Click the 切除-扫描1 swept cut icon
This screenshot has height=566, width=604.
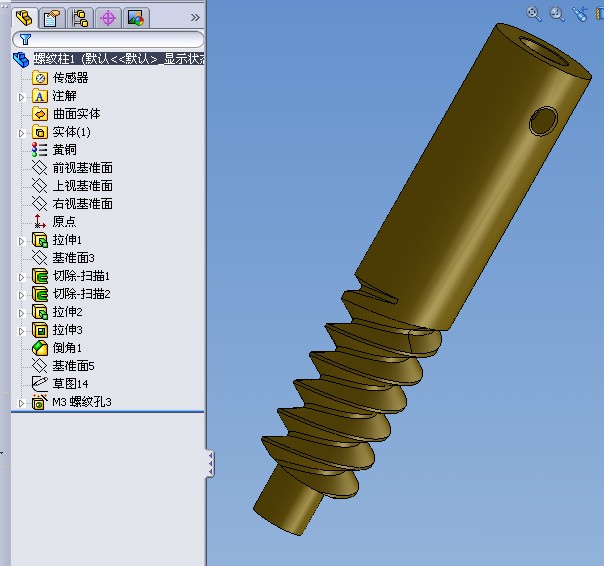click(40, 276)
